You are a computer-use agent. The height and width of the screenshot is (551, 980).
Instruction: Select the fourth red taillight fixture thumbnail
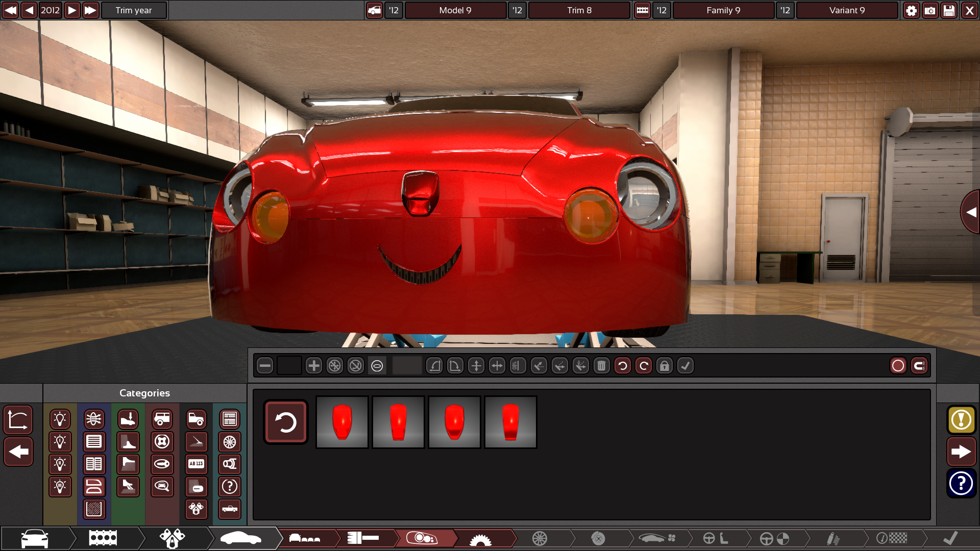(510, 422)
